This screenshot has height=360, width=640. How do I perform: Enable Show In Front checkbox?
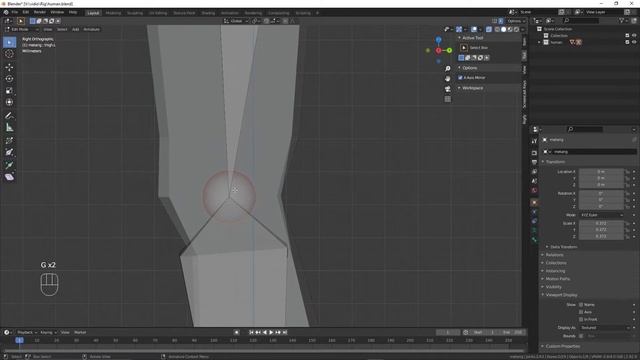[x=581, y=320]
